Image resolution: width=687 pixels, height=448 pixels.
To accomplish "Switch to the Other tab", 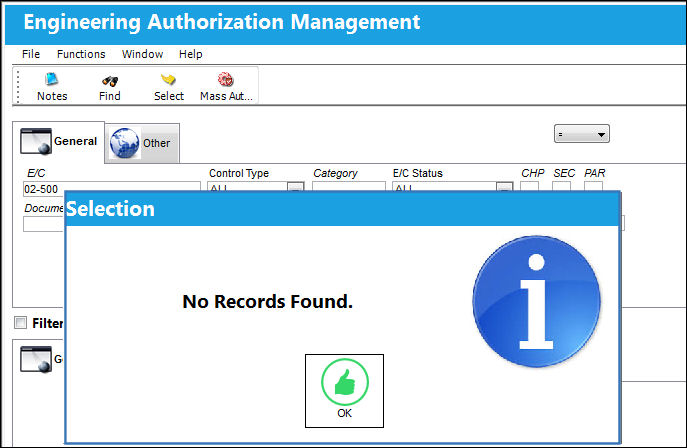I will coord(142,143).
